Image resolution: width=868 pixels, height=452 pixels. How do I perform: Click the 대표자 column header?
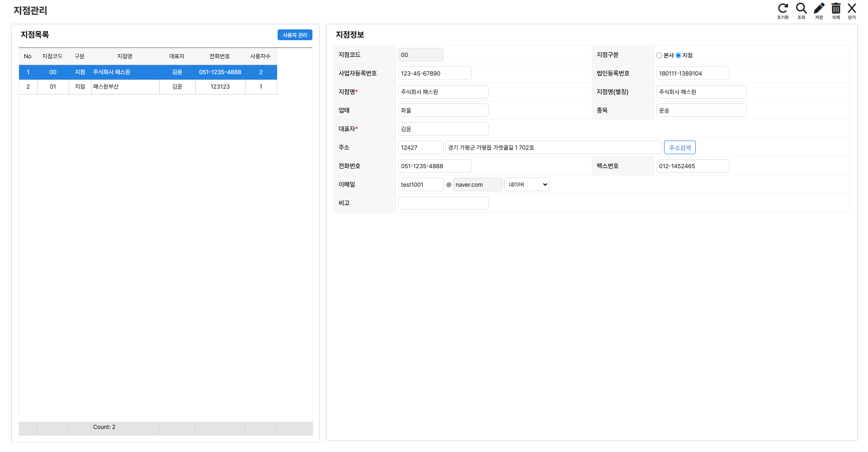click(177, 56)
